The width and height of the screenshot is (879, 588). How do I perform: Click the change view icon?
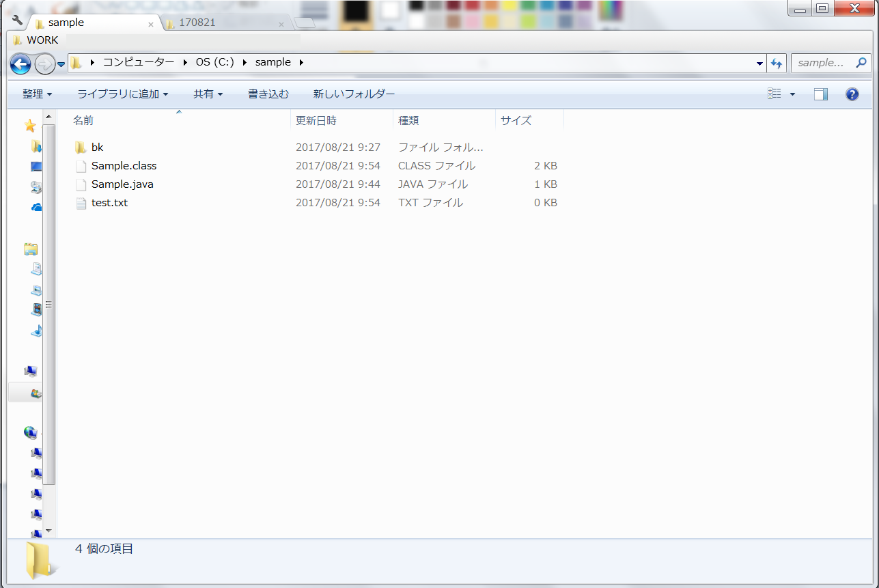774,94
